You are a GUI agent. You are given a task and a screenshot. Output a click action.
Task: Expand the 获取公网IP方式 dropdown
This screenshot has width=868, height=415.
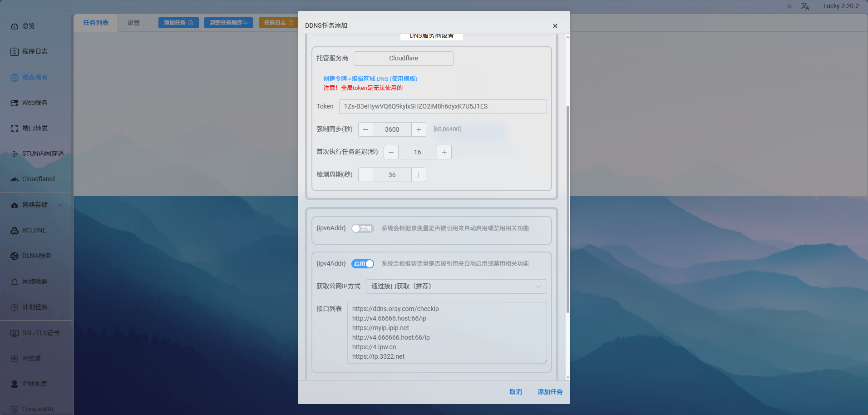(456, 287)
